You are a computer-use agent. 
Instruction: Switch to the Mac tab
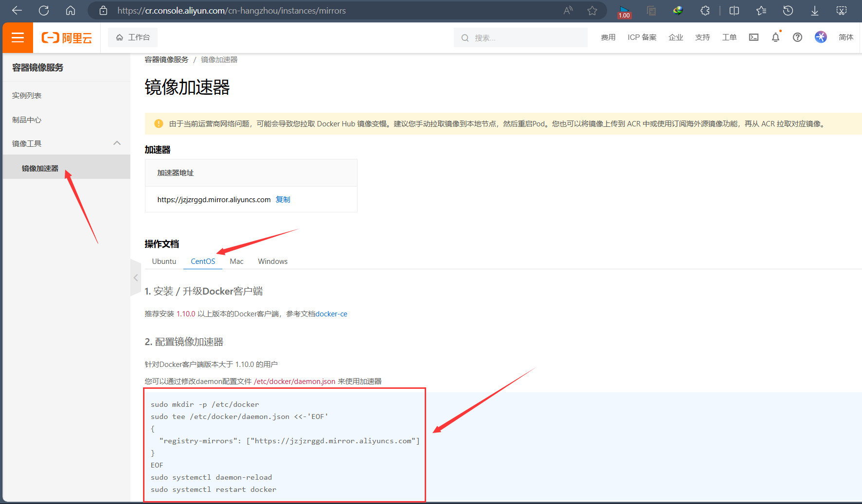(236, 261)
